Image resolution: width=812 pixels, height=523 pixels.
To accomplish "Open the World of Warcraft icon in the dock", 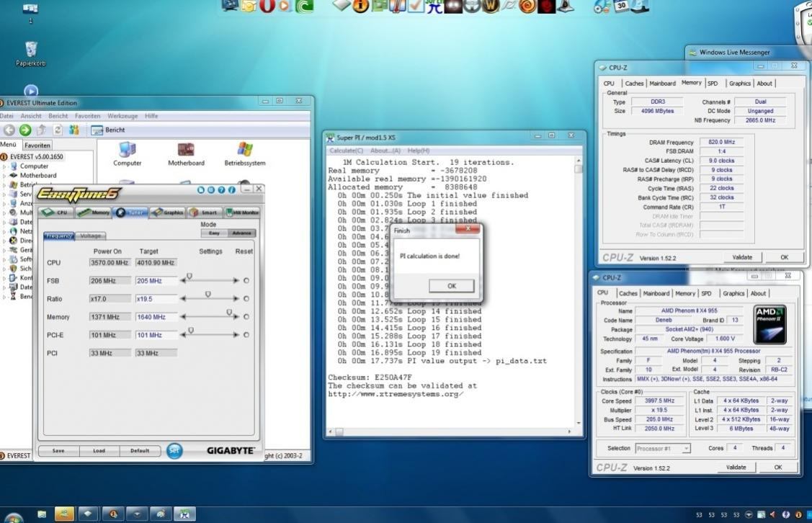I will (491, 6).
